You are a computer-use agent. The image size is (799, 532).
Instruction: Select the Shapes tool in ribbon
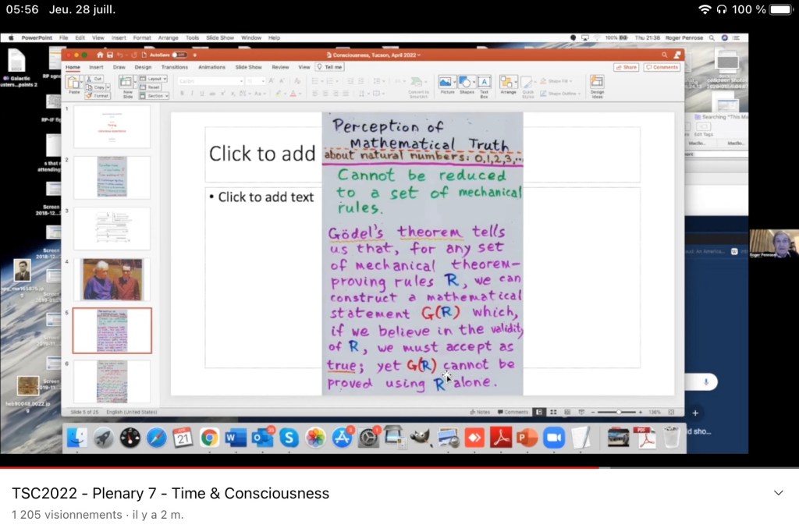[x=467, y=83]
